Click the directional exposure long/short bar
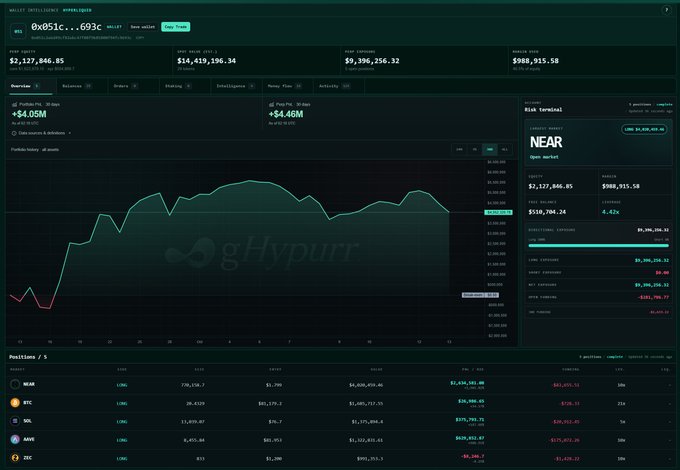 (598, 245)
